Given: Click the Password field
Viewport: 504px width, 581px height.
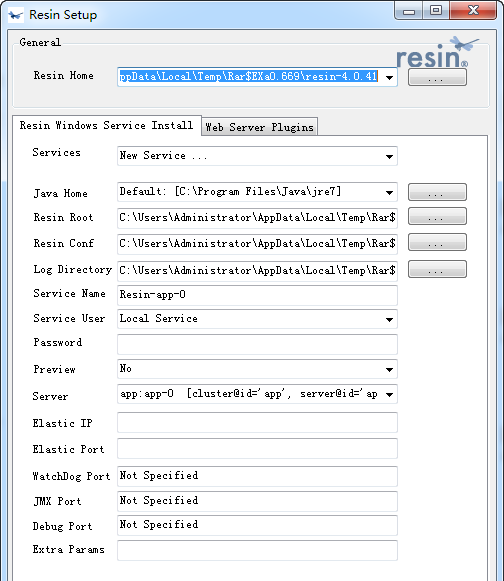Looking at the screenshot, I should pyautogui.click(x=257, y=344).
